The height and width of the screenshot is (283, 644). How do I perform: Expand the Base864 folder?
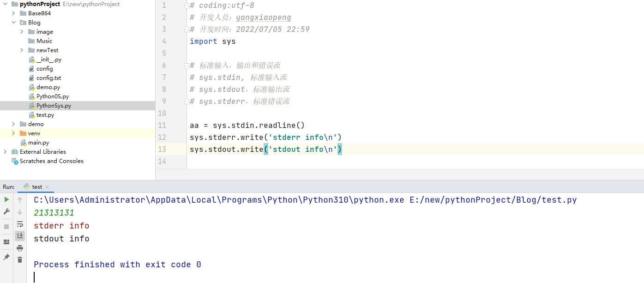point(14,13)
